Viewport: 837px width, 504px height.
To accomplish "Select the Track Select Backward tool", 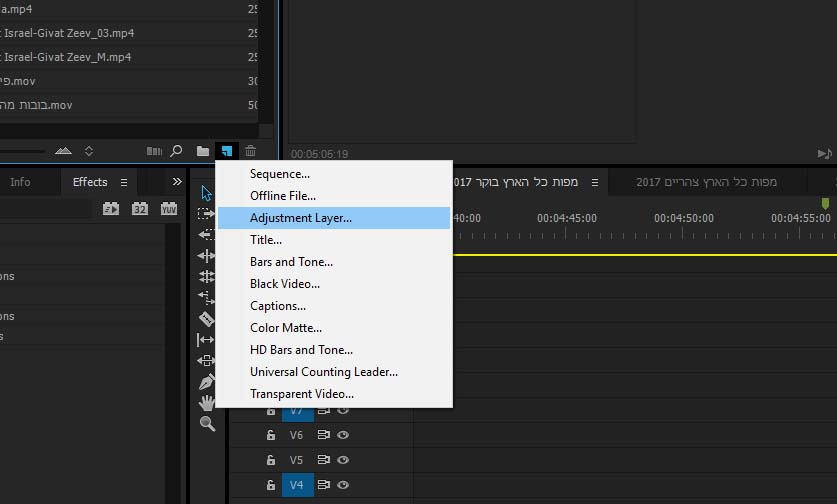I will point(206,234).
